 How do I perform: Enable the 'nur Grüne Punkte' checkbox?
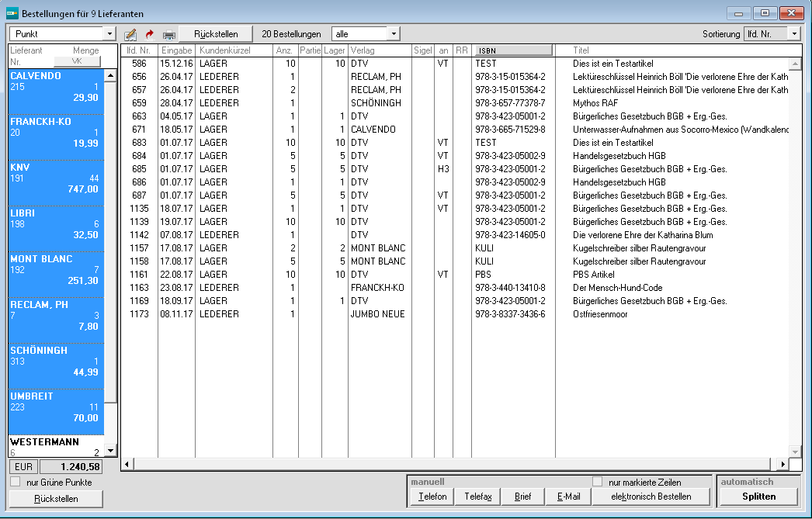click(x=16, y=482)
